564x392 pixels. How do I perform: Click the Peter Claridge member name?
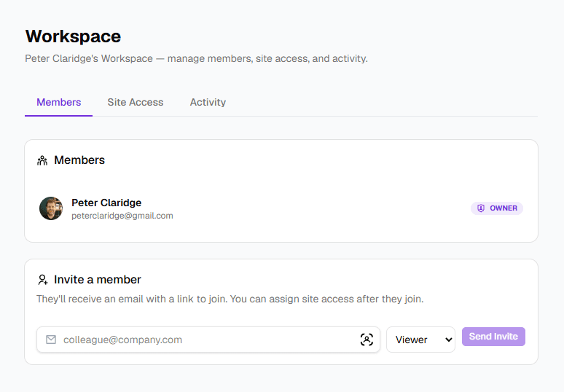106,203
